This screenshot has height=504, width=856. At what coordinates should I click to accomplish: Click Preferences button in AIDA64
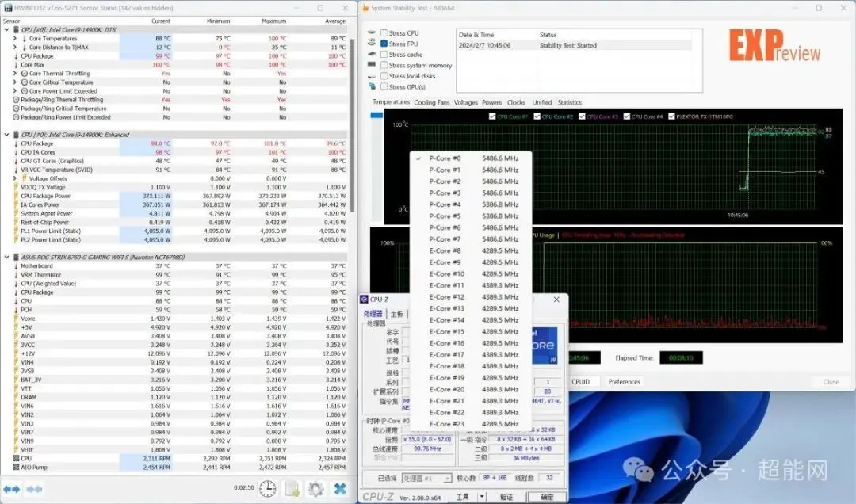click(624, 382)
